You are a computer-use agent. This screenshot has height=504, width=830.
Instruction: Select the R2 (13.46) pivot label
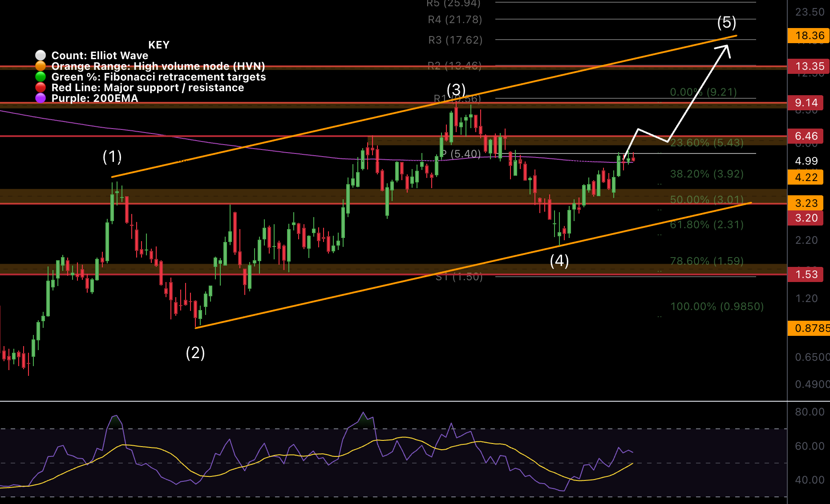tap(454, 66)
